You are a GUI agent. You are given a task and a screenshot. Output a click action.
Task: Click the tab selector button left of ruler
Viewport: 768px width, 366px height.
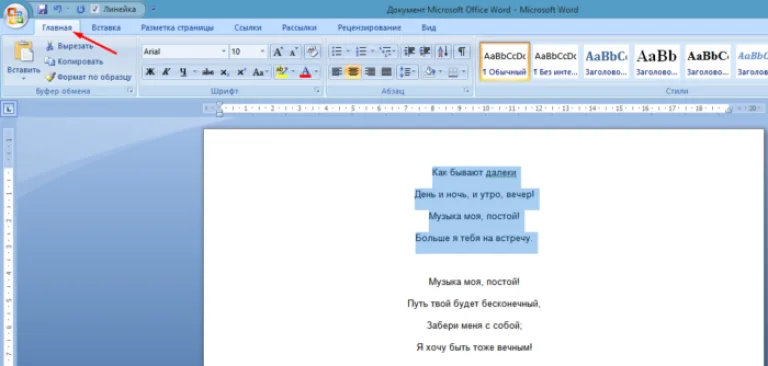point(8,109)
